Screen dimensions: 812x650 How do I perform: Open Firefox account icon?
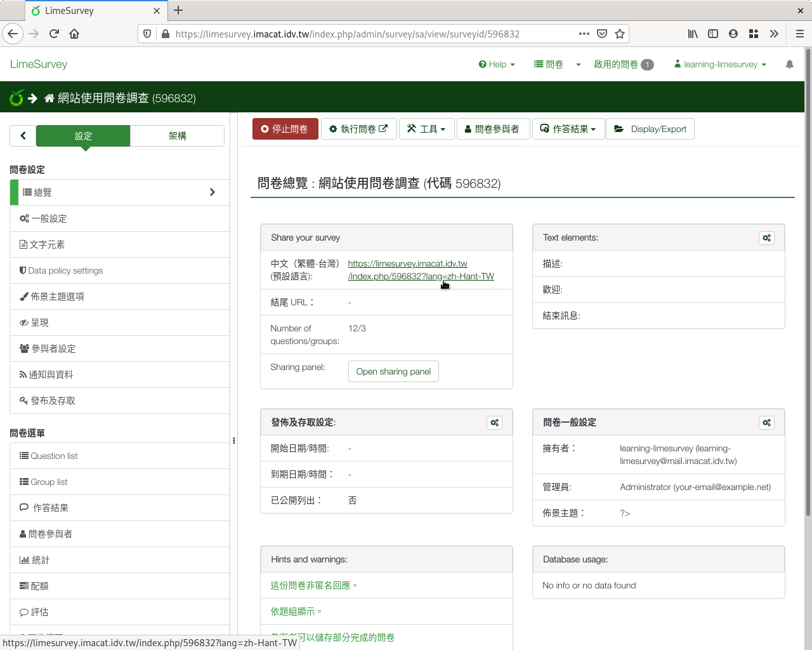point(733,34)
